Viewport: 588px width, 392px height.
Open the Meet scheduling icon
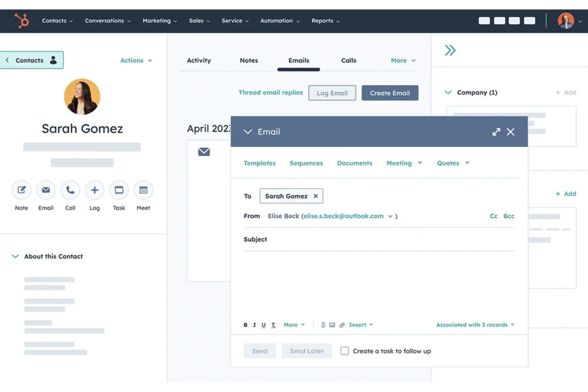[143, 190]
